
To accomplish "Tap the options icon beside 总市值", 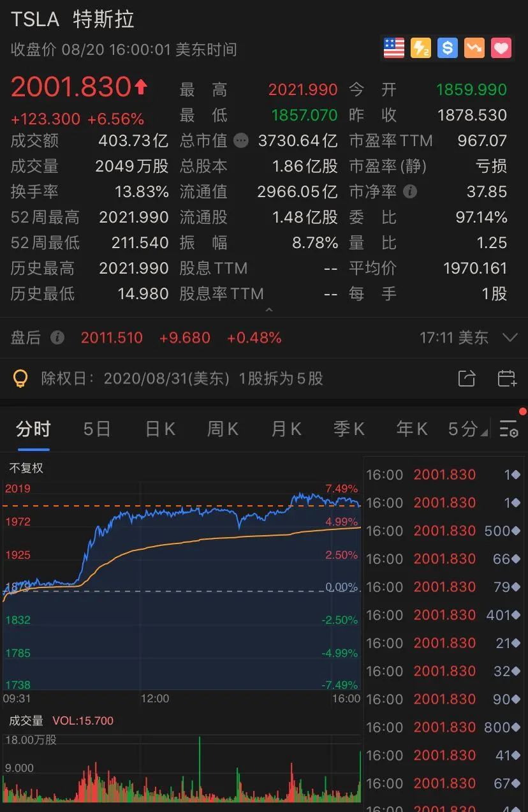I will coord(241,140).
